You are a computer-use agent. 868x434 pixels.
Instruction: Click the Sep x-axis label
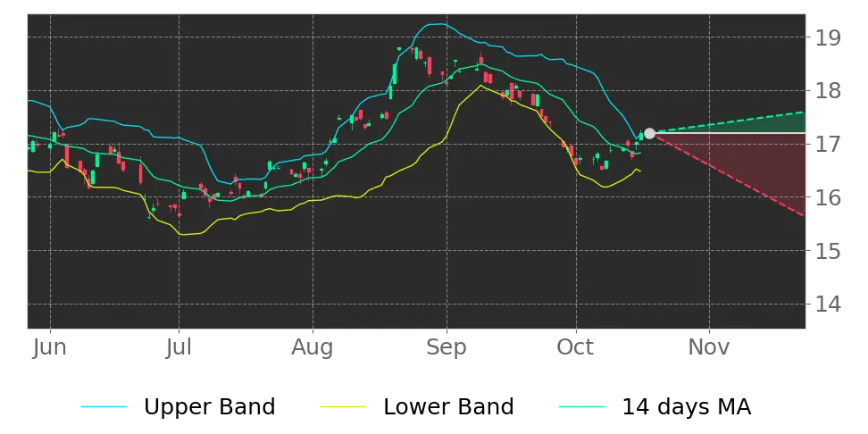447,347
